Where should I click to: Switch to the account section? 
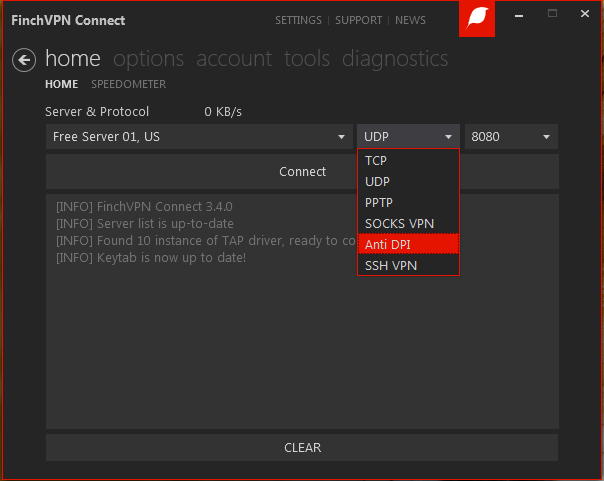pos(234,59)
